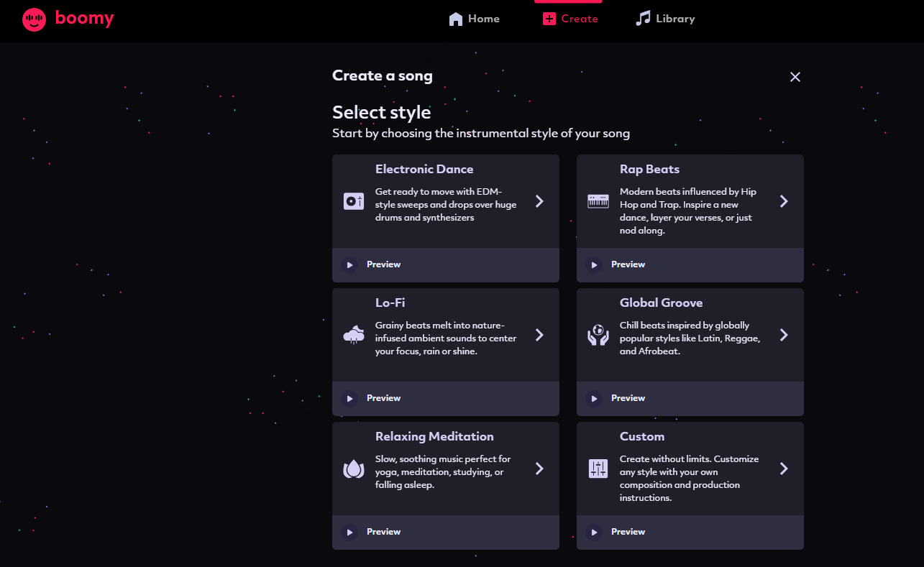Select the Global Groove style title
Image resolution: width=924 pixels, height=567 pixels.
click(x=661, y=303)
